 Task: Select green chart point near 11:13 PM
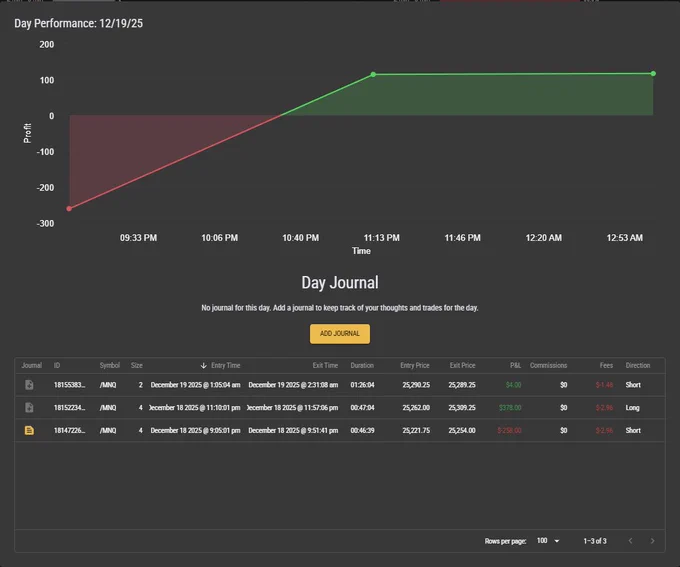[373, 75]
